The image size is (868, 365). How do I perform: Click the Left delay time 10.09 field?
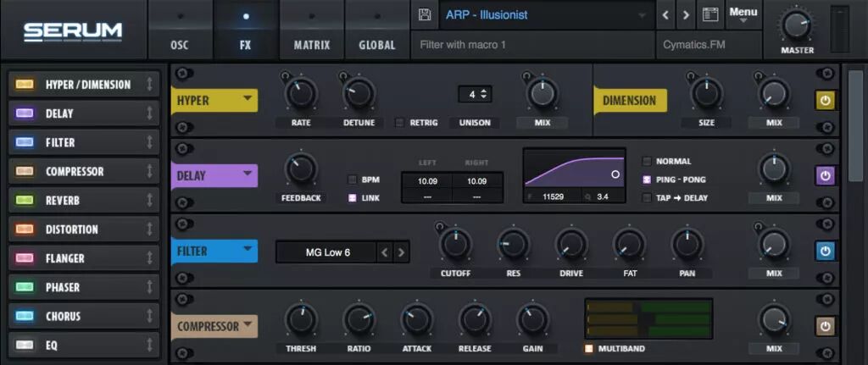pos(427,181)
